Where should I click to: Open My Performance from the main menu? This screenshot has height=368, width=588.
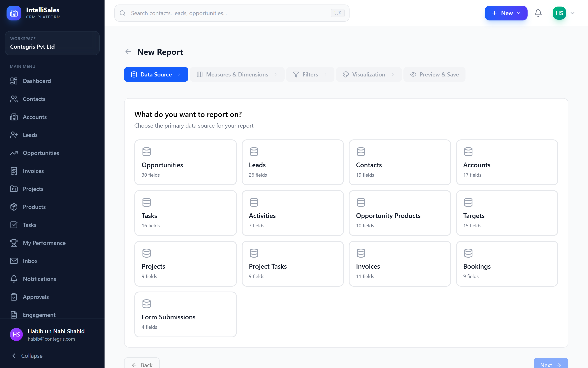coord(52,243)
